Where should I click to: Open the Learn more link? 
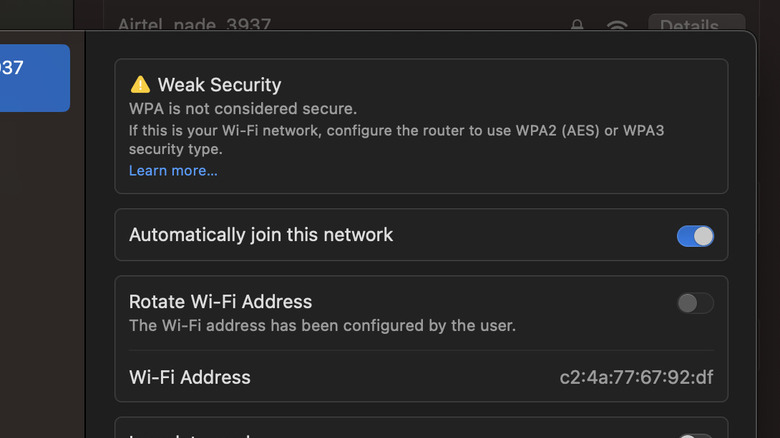(173, 171)
